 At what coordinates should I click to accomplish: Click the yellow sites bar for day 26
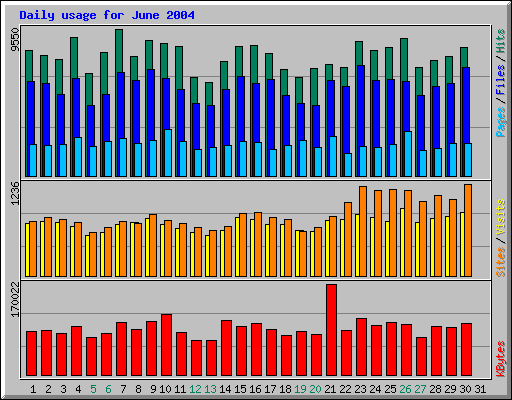(x=402, y=242)
